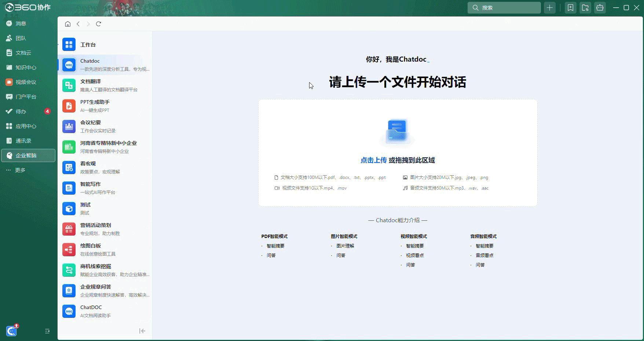
Task: Open the 消息 messages section
Action: click(28, 23)
